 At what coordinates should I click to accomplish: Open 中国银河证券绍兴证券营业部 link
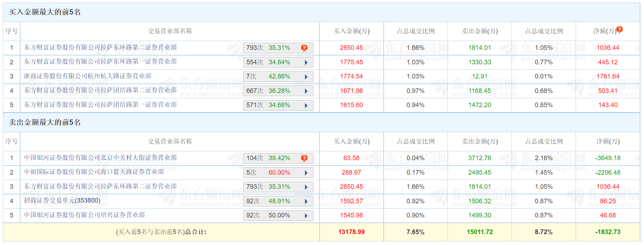pyautogui.click(x=84, y=215)
